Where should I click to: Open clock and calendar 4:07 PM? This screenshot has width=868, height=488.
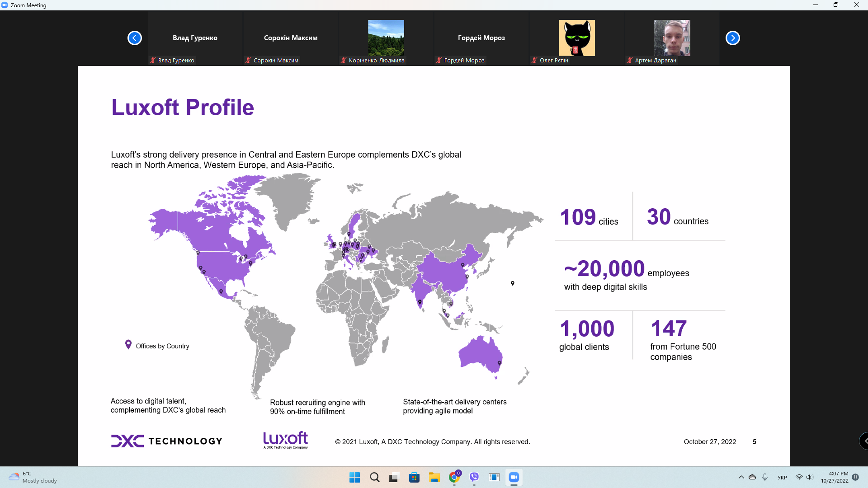(x=835, y=477)
